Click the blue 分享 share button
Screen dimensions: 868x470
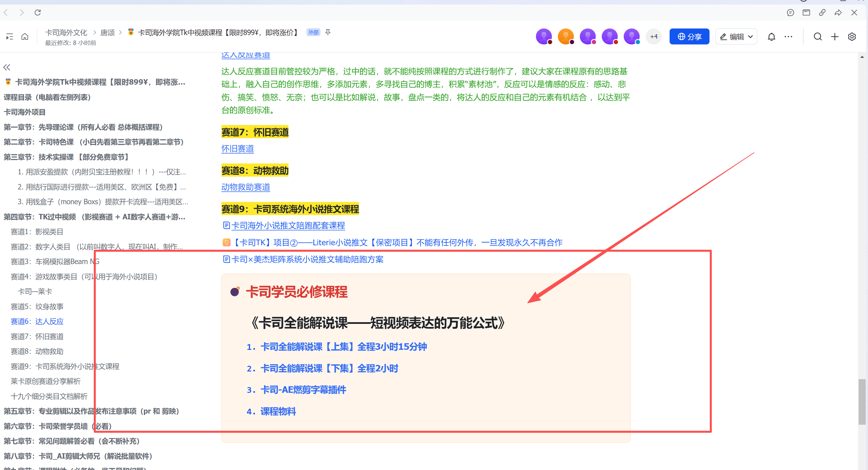689,36
